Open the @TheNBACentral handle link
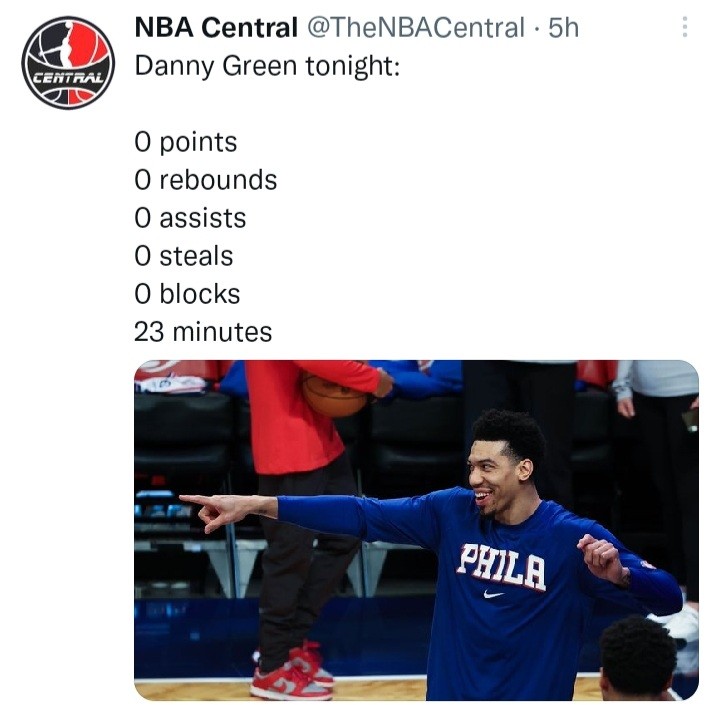This screenshot has width=720, height=705. pos(416,28)
